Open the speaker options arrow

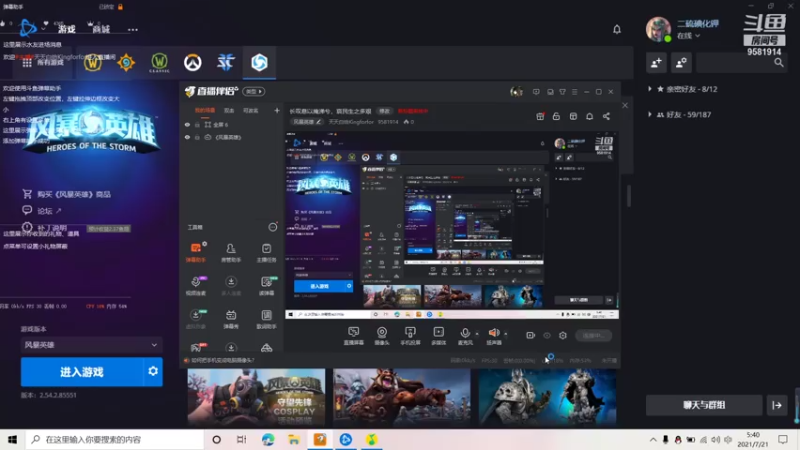(x=506, y=334)
